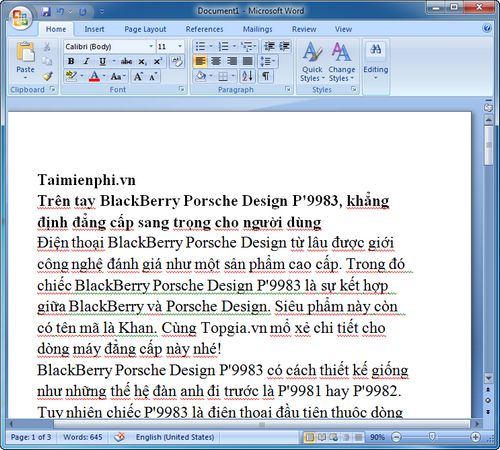Click the Change Styles icon
This screenshot has height=450, width=500.
pyautogui.click(x=341, y=53)
